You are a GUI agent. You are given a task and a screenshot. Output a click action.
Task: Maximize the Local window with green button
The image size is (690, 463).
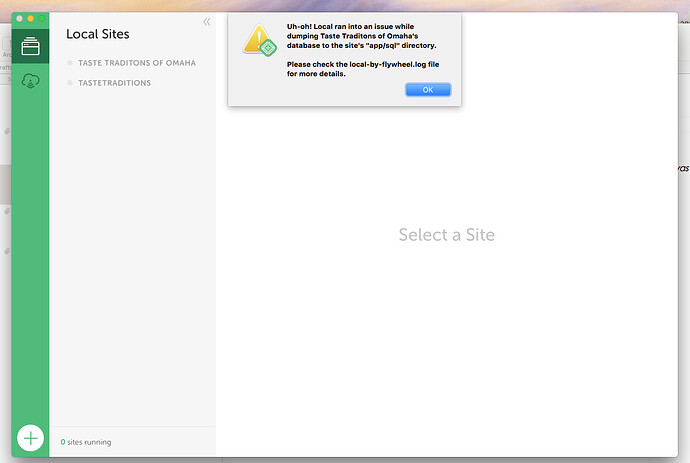41,18
